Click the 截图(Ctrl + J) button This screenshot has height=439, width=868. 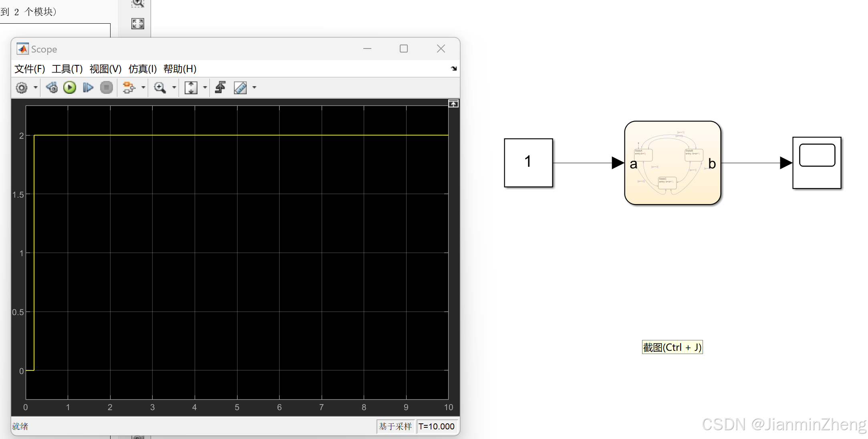coord(672,347)
